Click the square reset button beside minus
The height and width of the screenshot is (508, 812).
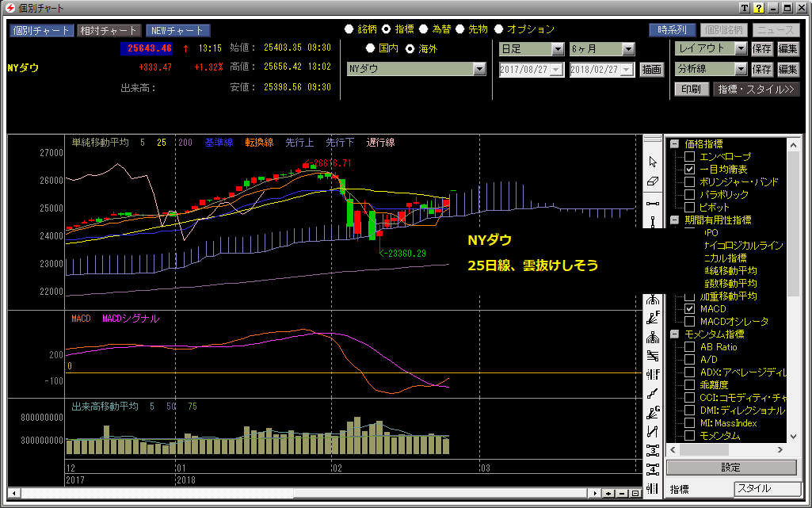coord(635,494)
